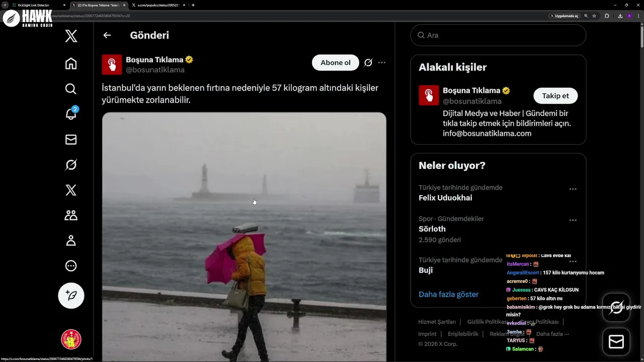Open Boşuna Tıklama avatar in Alakalı kişiler

[x=429, y=96]
